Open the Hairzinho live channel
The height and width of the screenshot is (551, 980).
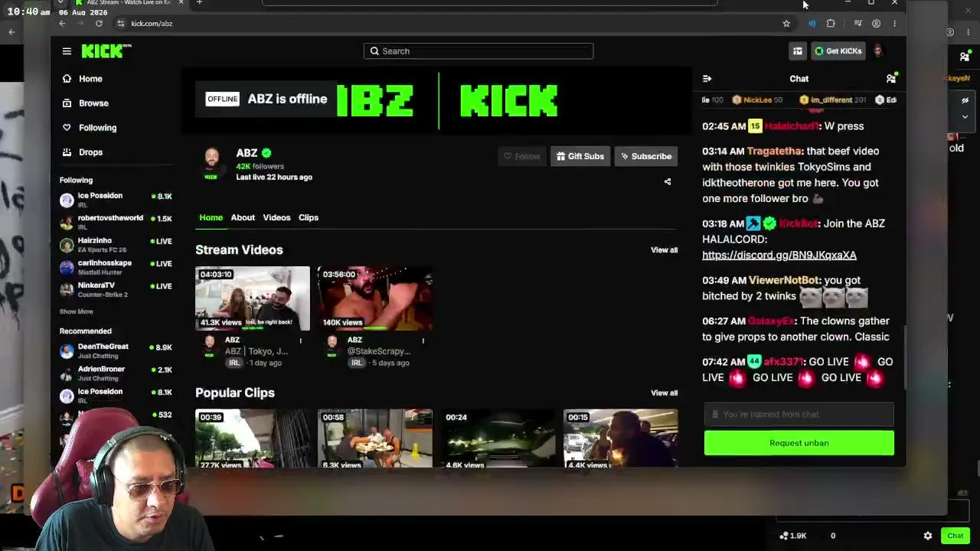click(x=116, y=245)
